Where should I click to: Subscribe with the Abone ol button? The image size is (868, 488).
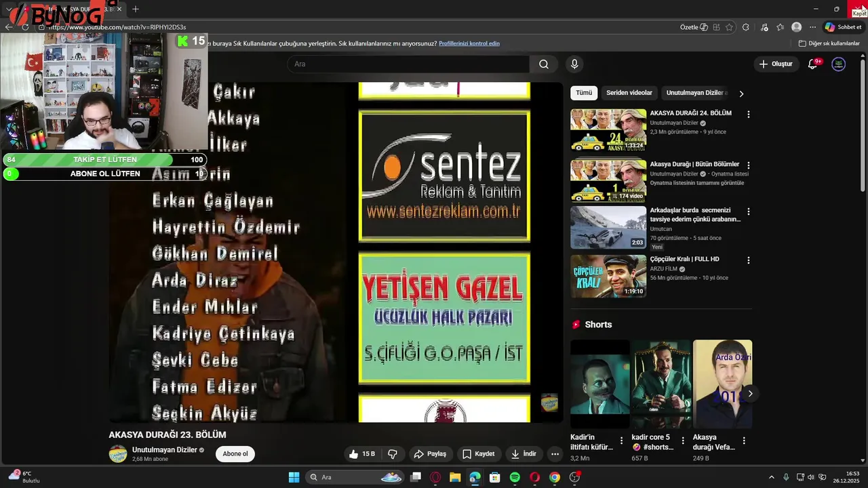[235, 454]
